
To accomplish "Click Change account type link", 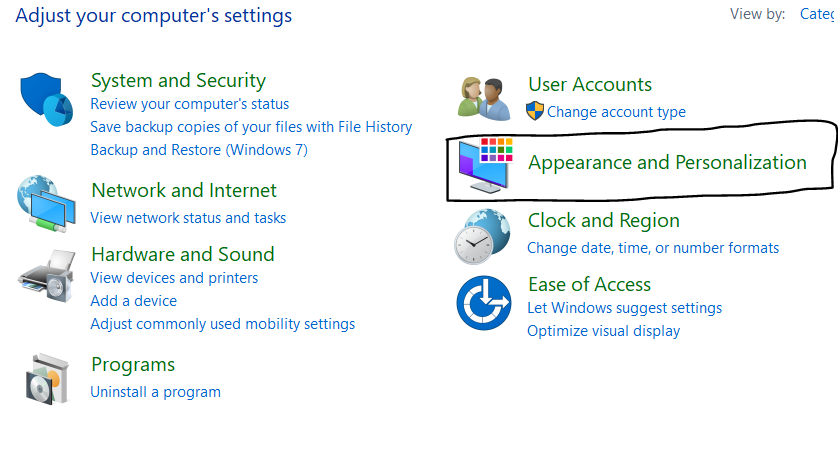I will (x=616, y=112).
